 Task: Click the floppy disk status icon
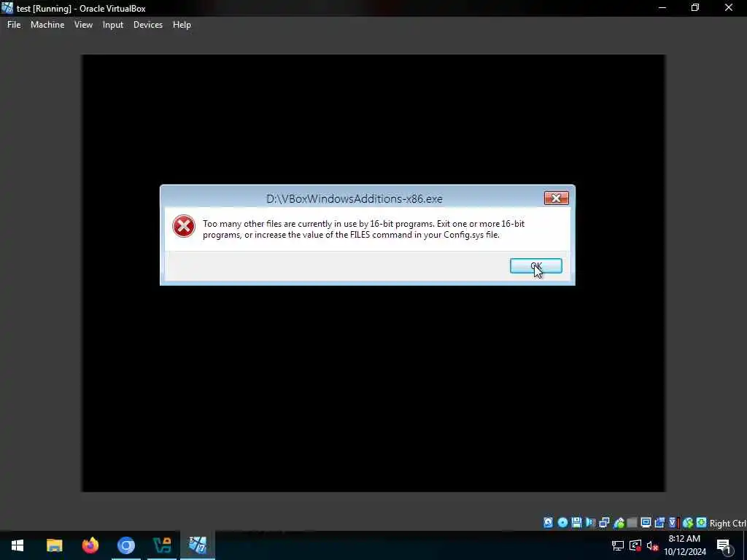(576, 523)
